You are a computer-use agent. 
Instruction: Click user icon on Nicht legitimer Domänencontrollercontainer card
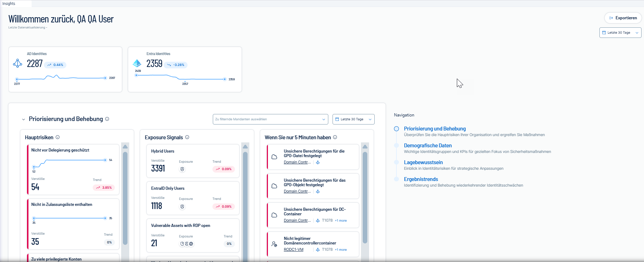coord(275,244)
